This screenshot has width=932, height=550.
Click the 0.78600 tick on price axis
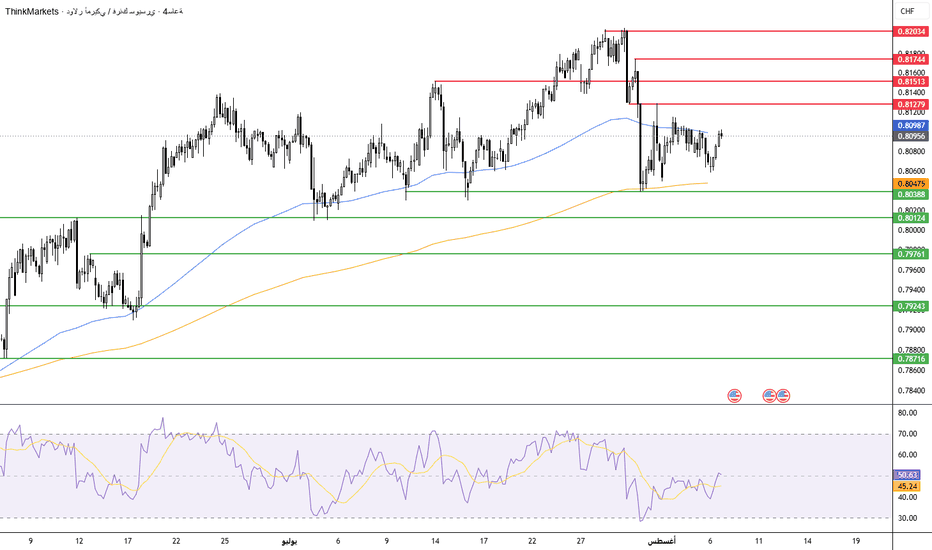(x=911, y=370)
